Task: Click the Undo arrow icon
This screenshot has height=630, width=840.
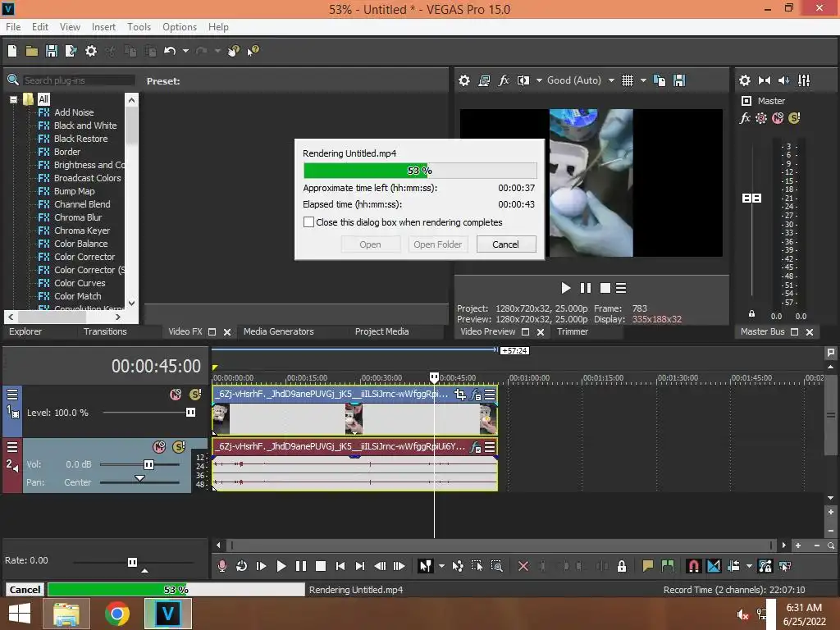Action: 170,51
